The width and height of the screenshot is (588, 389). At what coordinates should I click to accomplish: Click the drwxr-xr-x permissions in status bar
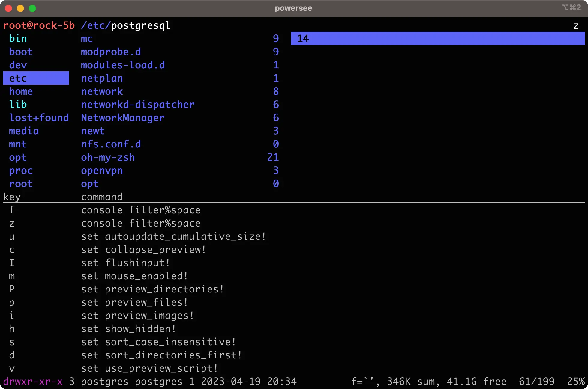(33, 382)
